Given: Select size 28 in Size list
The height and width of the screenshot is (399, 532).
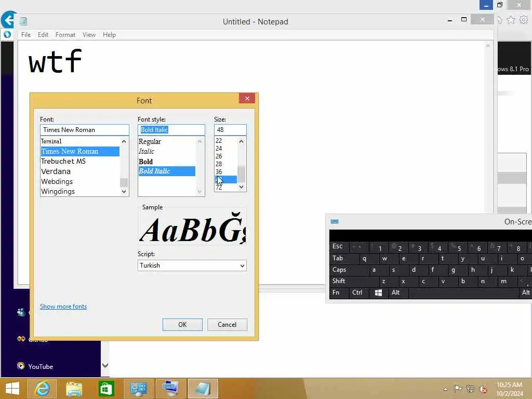Looking at the screenshot, I should (226, 164).
